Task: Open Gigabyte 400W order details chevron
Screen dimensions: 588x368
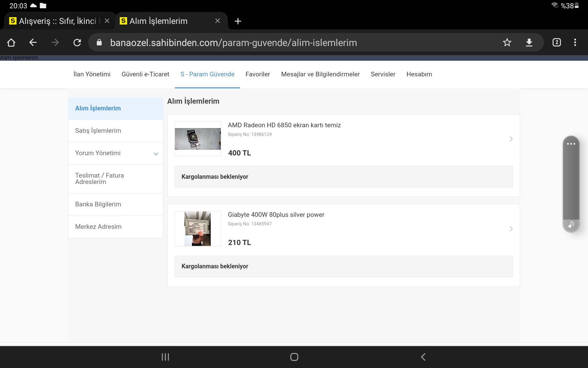Action: click(511, 229)
